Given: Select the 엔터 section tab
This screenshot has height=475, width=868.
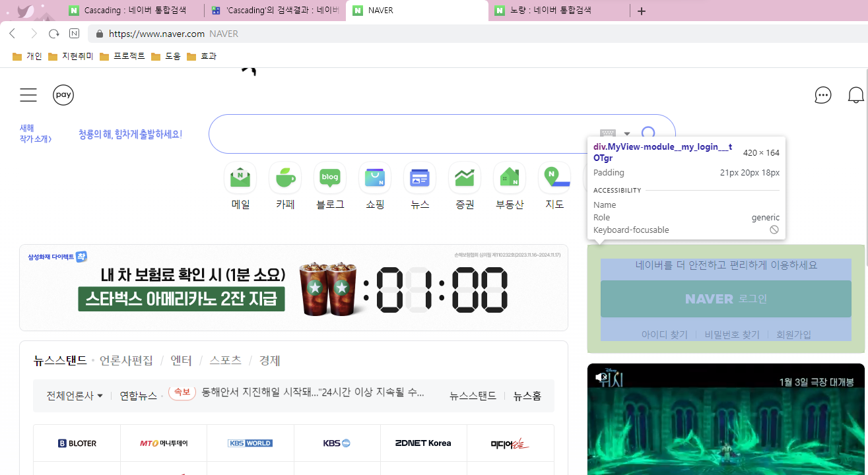Looking at the screenshot, I should 181,360.
